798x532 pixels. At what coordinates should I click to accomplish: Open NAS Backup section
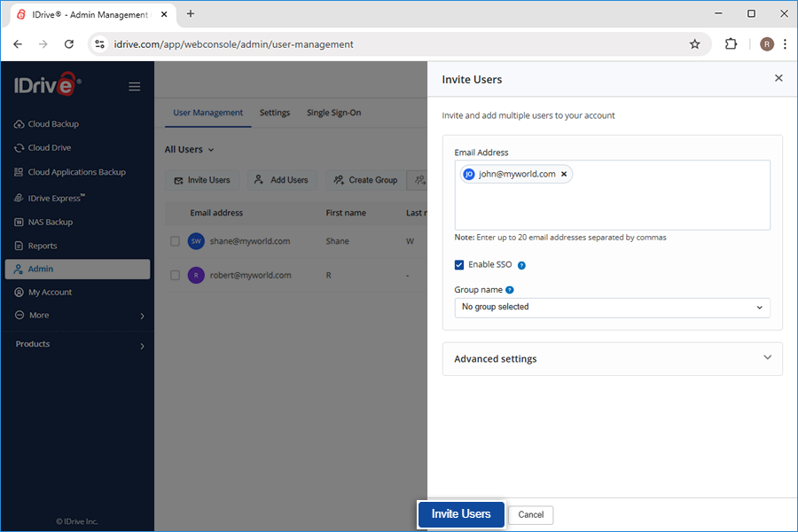tap(43, 222)
